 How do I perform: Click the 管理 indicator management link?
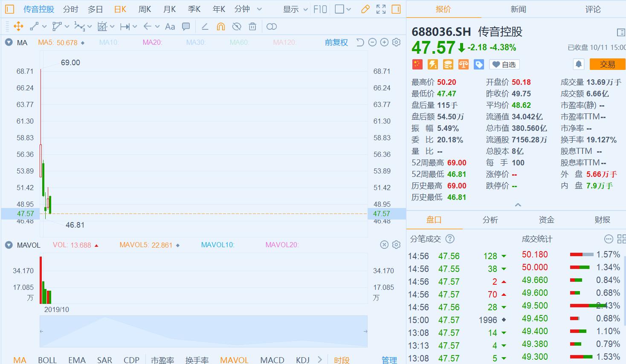coord(389,360)
